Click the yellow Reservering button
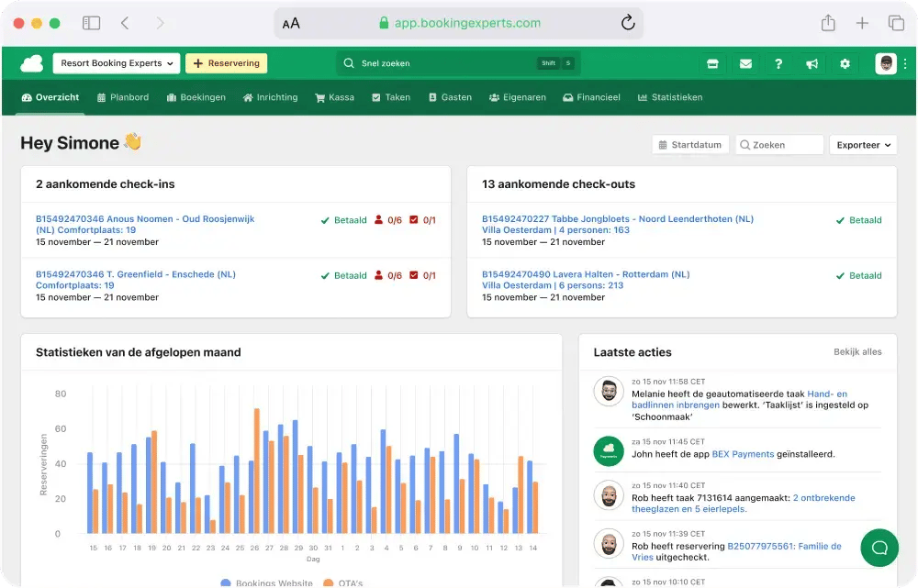This screenshot has width=918, height=588. click(227, 63)
